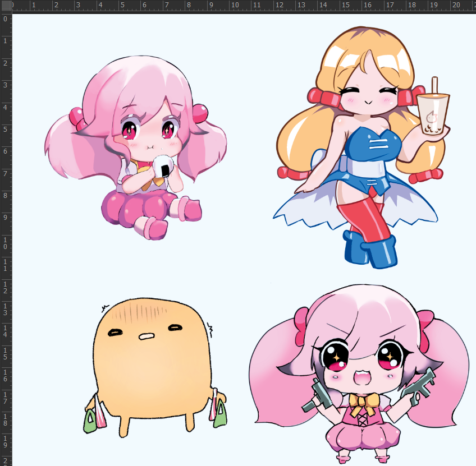Click the pink-haired girl eating a rice ball
Screen dimensions: 476x466
click(135, 147)
